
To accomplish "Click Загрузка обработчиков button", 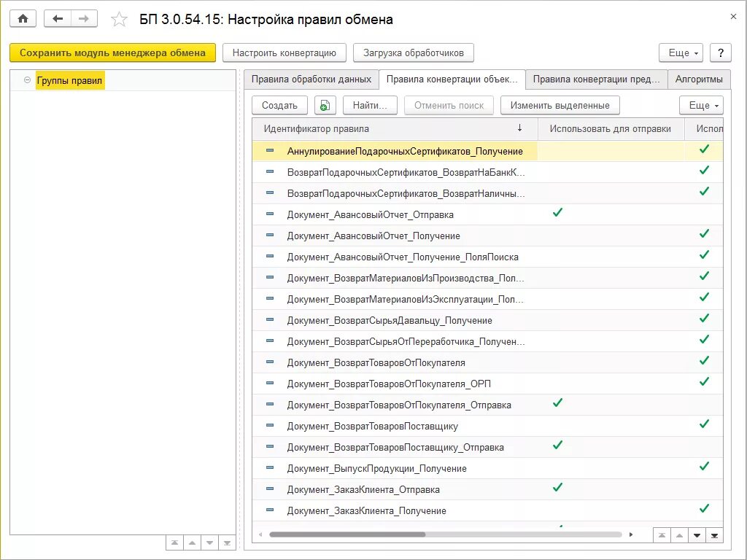I will pyautogui.click(x=414, y=52).
